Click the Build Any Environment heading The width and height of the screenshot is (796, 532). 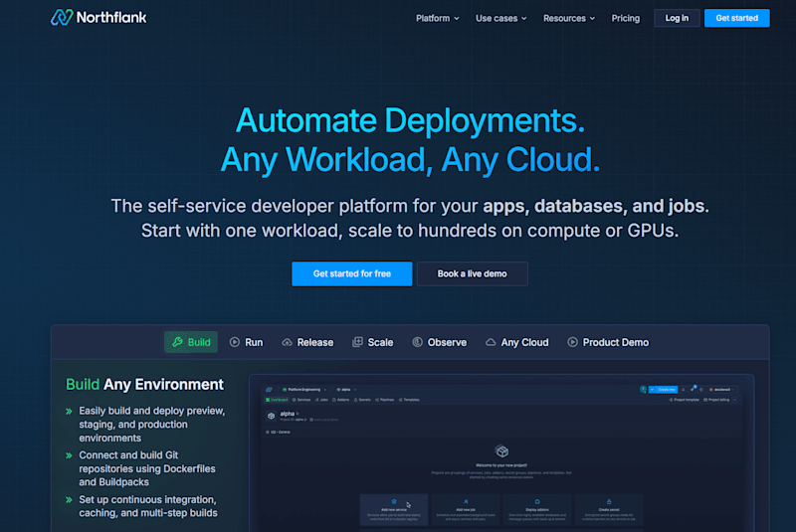point(144,385)
